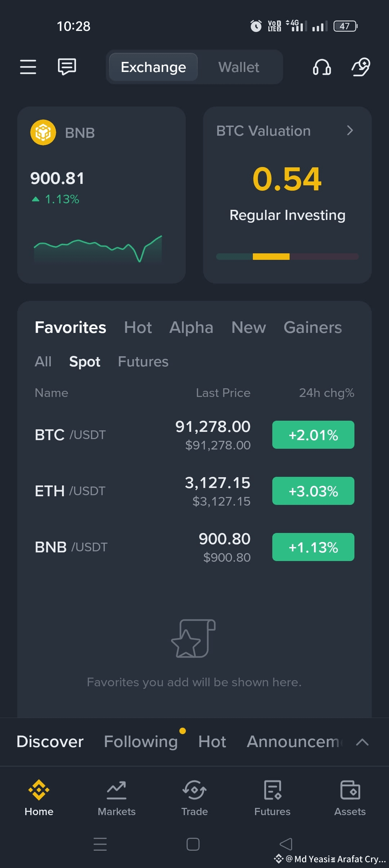Viewport: 389px width, 868px height.
Task: Select the Exchange mode toggle
Action: point(153,67)
